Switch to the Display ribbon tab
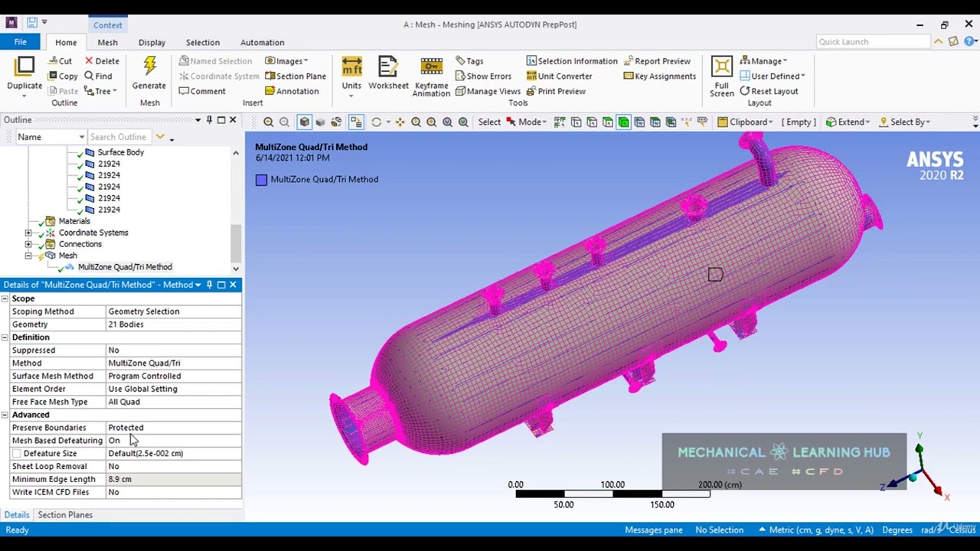 pyautogui.click(x=152, y=42)
